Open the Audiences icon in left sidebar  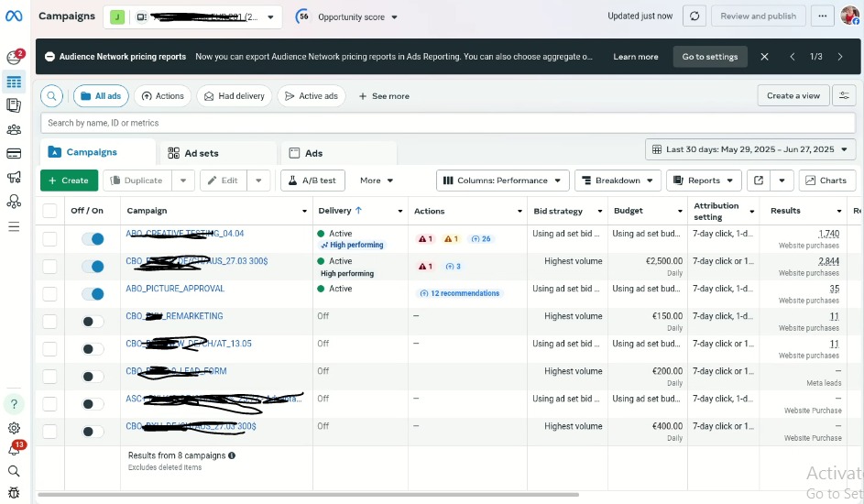point(14,130)
